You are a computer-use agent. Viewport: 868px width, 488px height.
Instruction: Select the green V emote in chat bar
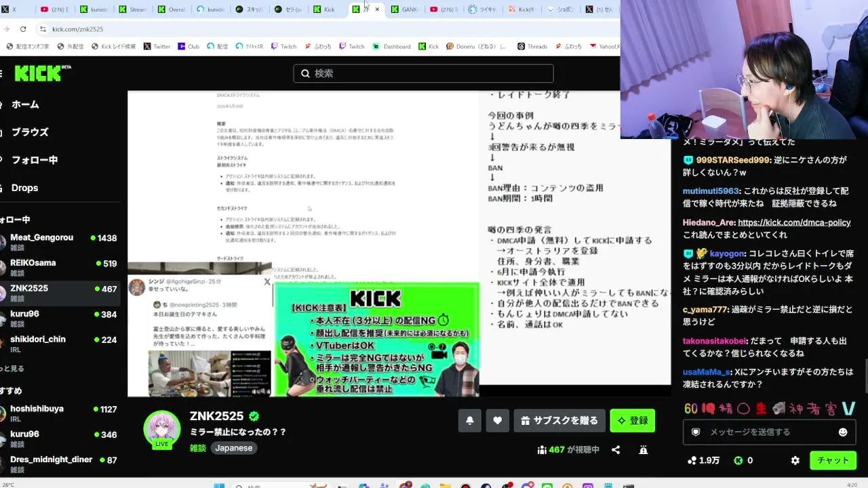(849, 409)
